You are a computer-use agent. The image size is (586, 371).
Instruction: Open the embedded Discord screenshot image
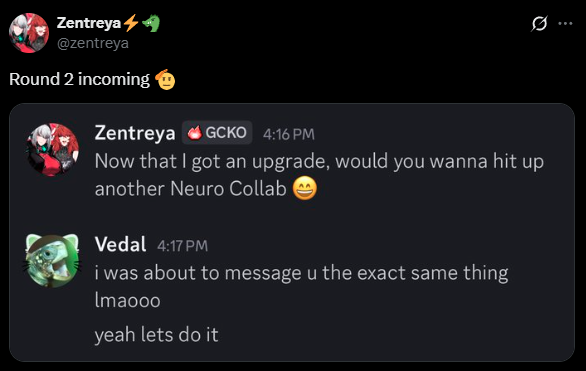292,232
